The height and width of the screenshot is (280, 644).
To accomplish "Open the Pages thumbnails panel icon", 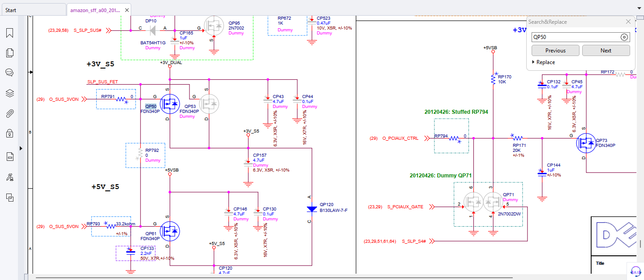I will 9,53.
